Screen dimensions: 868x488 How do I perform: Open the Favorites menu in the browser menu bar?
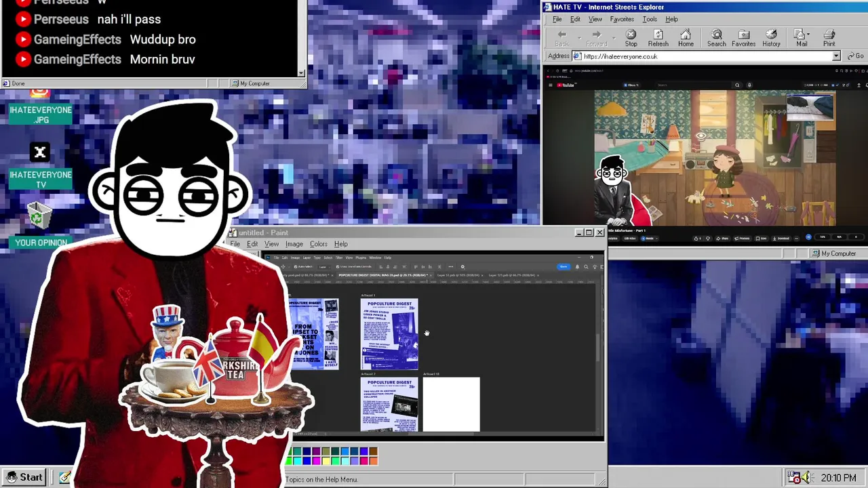pyautogui.click(x=622, y=19)
